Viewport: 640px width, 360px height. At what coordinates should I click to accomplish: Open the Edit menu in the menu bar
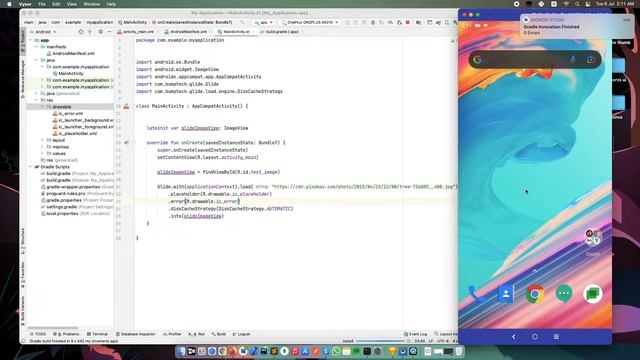[x=56, y=4]
